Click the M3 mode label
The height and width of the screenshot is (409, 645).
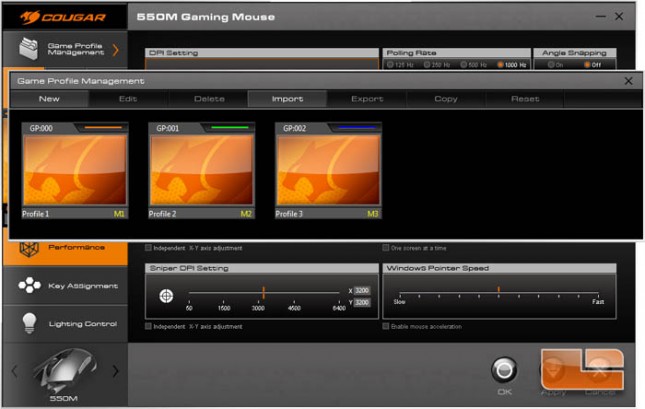click(x=372, y=214)
